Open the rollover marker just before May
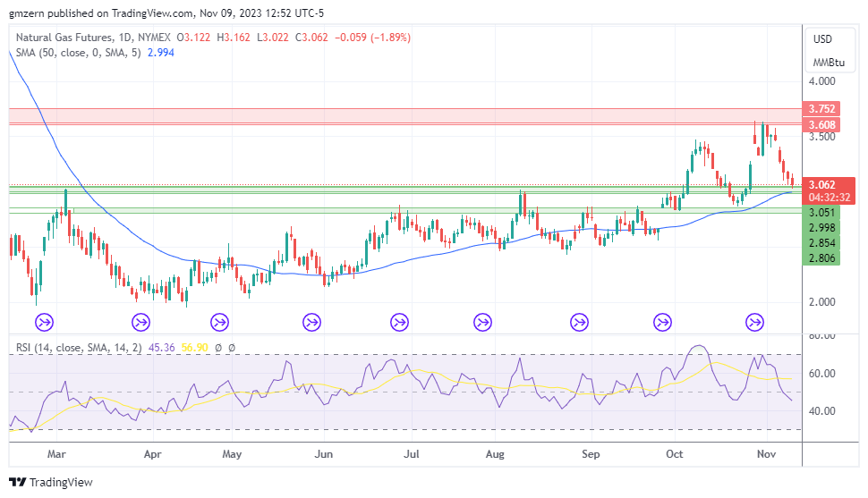 click(x=220, y=322)
